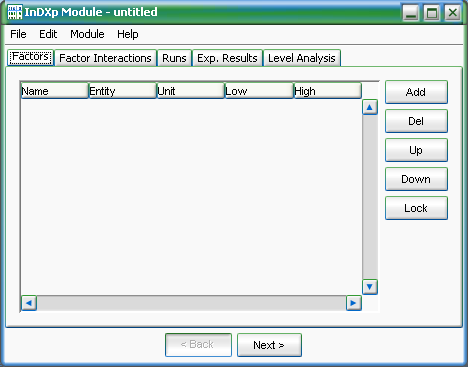Image resolution: width=468 pixels, height=367 pixels.
Task: Click the horizontal scrollbar left arrow
Action: (x=29, y=303)
